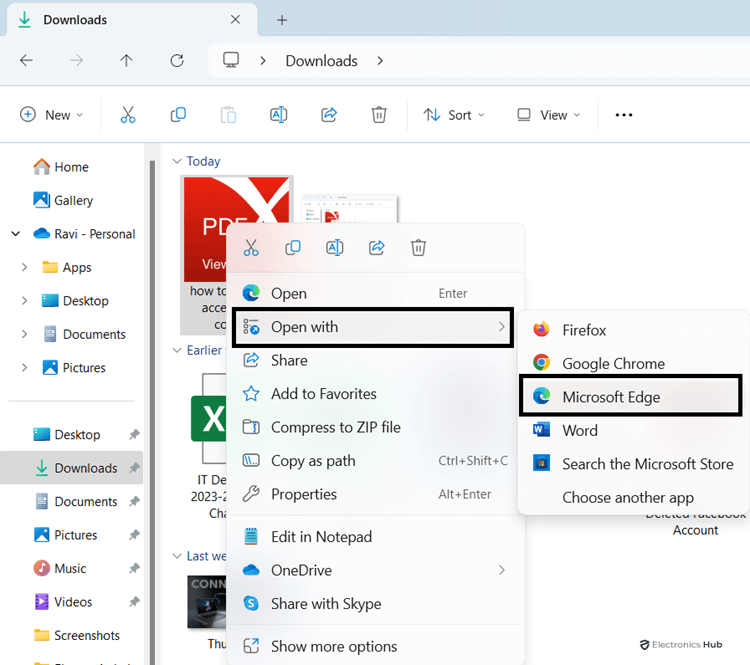
Task: Expand the Documents folder under OneDrive
Action: [24, 334]
